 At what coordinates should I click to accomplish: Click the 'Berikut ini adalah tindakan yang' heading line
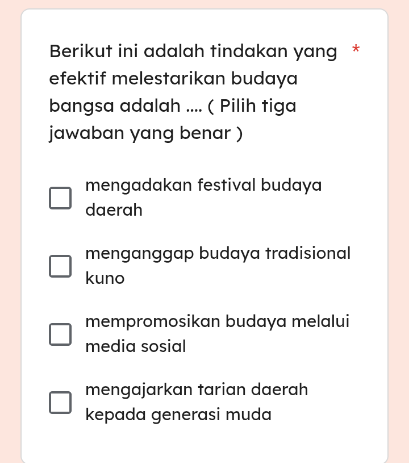(193, 52)
